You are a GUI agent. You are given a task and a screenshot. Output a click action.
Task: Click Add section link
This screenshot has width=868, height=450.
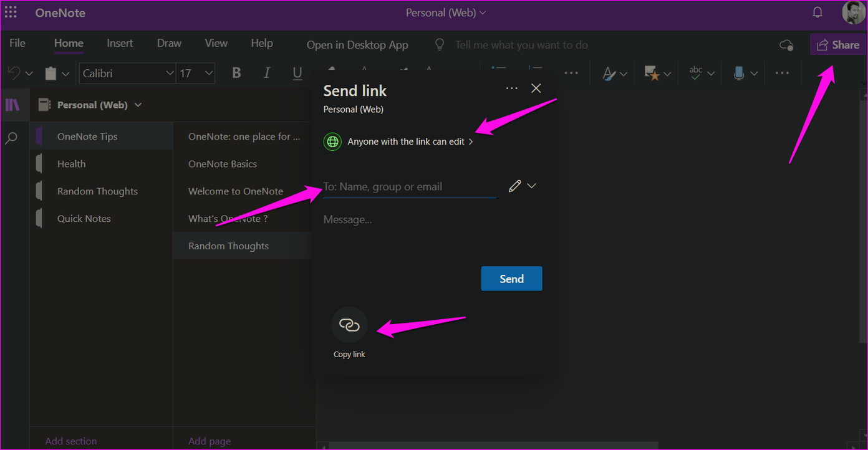(71, 441)
